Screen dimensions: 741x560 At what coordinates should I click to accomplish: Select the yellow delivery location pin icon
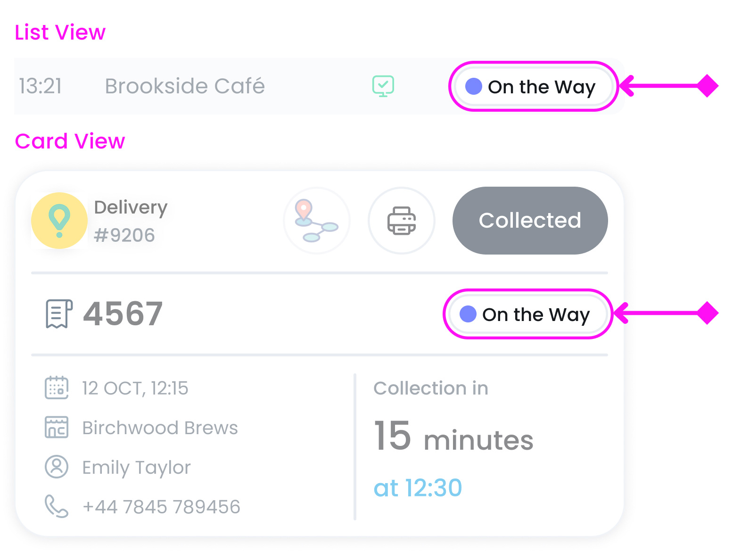59,220
